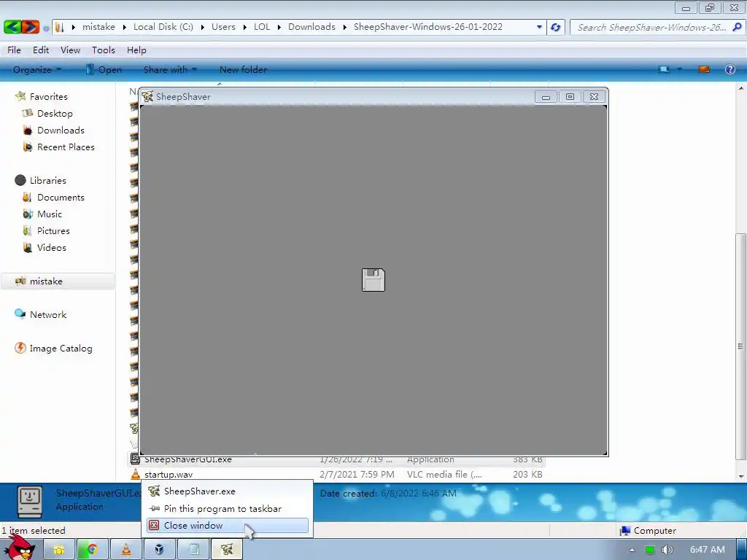Image resolution: width=747 pixels, height=560 pixels.
Task: Select Favorites in the navigation pane
Action: [x=48, y=97]
